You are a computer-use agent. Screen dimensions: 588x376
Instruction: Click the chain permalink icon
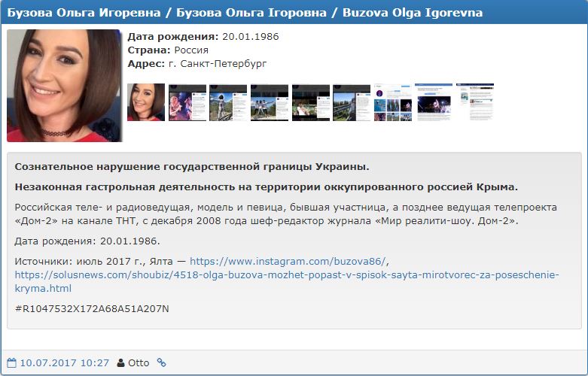point(161,362)
